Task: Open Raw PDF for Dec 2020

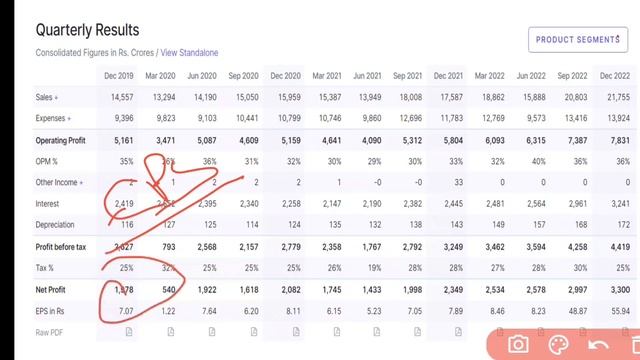Action: point(296,332)
